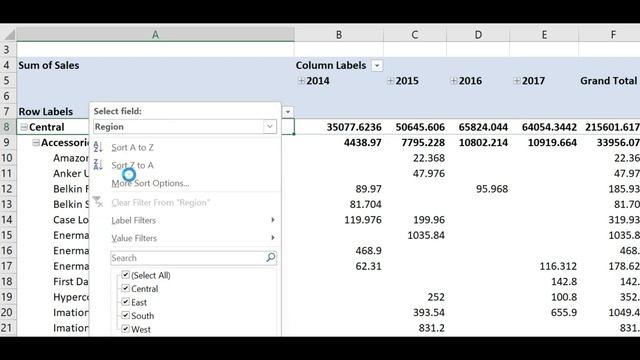Click the Row Labels cell
The width and height of the screenshot is (640, 360).
(45, 111)
